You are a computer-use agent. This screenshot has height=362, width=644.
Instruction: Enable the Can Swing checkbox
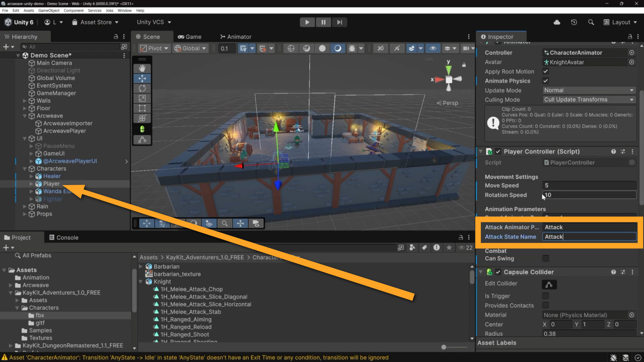point(546,258)
